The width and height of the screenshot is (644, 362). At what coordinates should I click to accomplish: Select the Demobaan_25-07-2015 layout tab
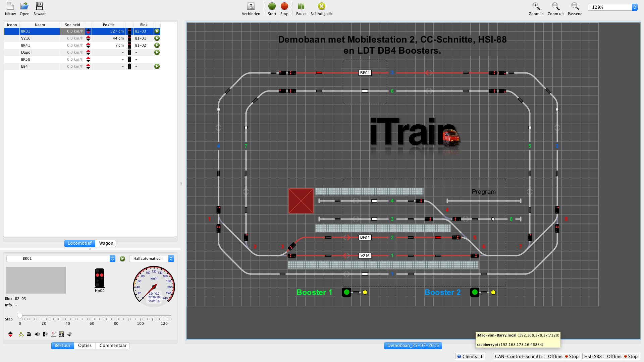coord(413,346)
